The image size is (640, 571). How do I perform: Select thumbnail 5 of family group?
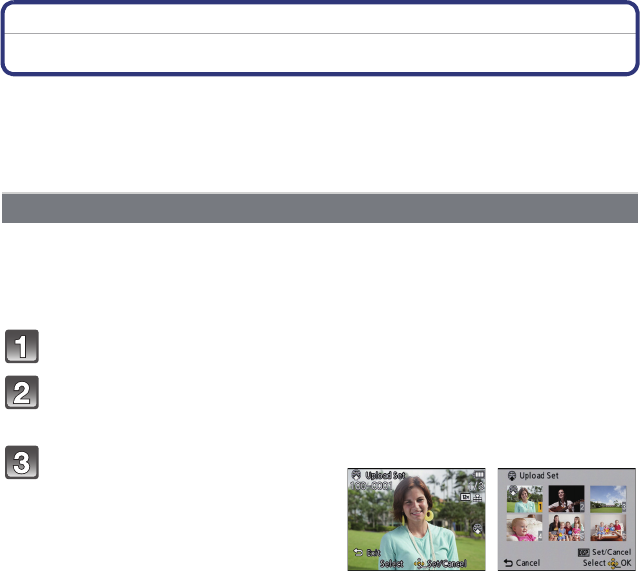(567, 528)
